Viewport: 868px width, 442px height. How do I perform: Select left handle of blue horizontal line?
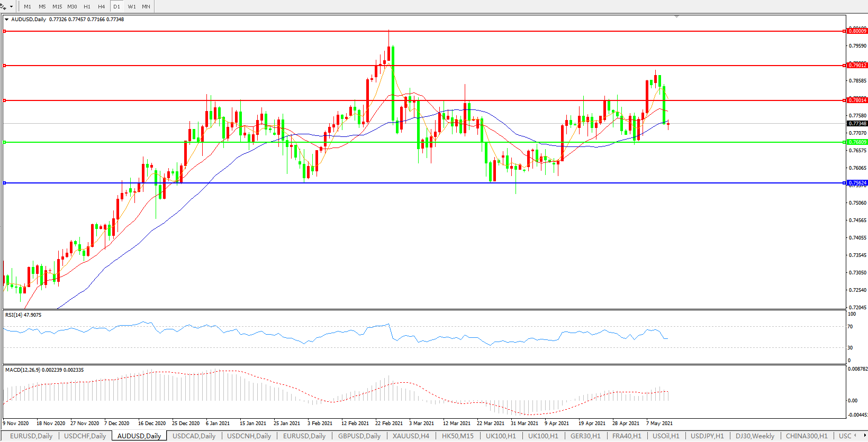(4, 183)
